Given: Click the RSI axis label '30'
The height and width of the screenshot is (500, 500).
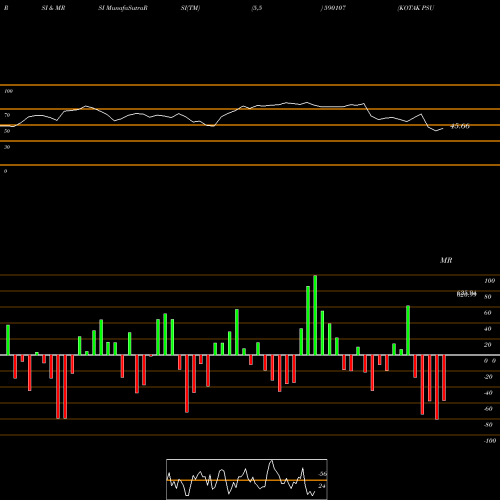Looking at the screenshot, I should tap(7, 147).
